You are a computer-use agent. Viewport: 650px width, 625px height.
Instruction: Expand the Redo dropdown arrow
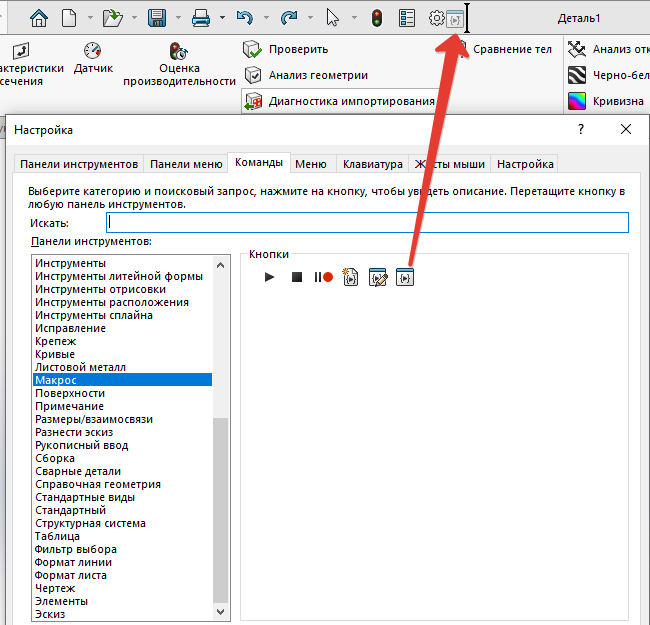pos(310,18)
